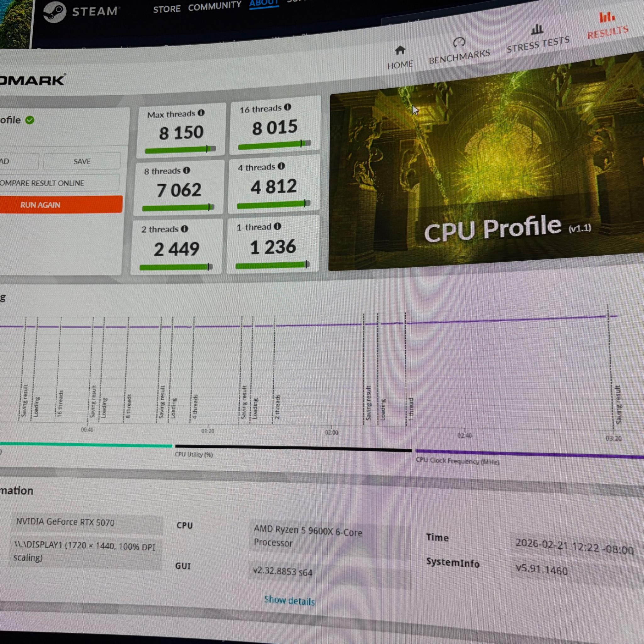Click the orange Run Again button
Viewport: 644px width, 644px height.
[x=61, y=204]
